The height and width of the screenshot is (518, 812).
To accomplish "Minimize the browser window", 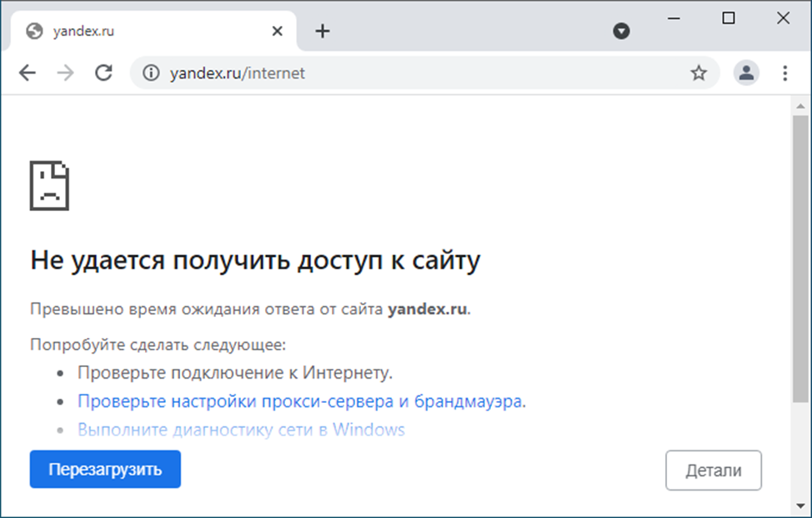I will (x=674, y=18).
